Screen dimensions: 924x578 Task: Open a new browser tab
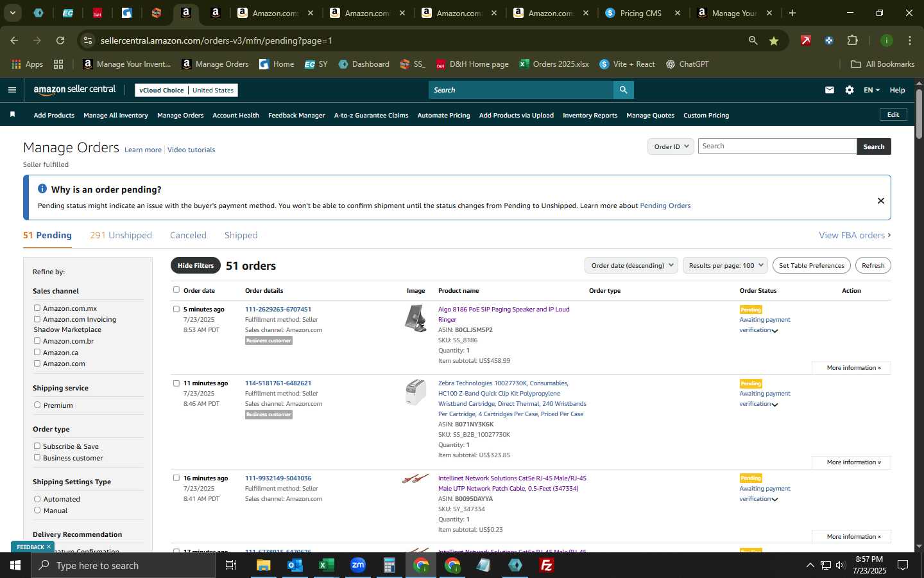[792, 13]
